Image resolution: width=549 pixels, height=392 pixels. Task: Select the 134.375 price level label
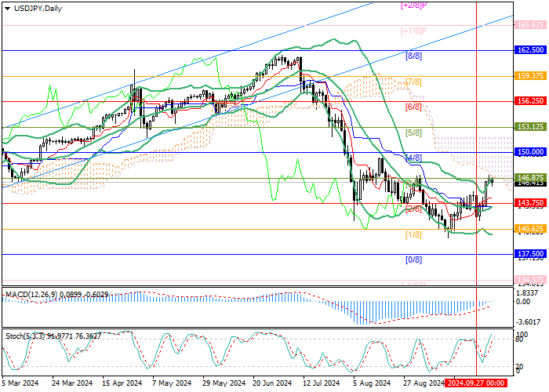pos(530,280)
